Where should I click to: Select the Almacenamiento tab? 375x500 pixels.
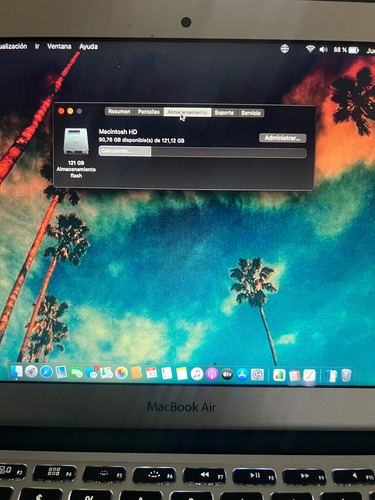coord(187,113)
